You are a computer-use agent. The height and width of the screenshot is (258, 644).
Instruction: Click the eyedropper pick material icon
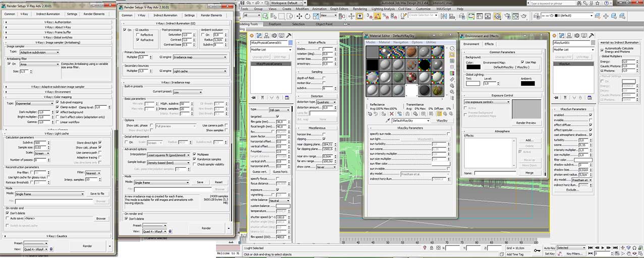click(x=388, y=120)
